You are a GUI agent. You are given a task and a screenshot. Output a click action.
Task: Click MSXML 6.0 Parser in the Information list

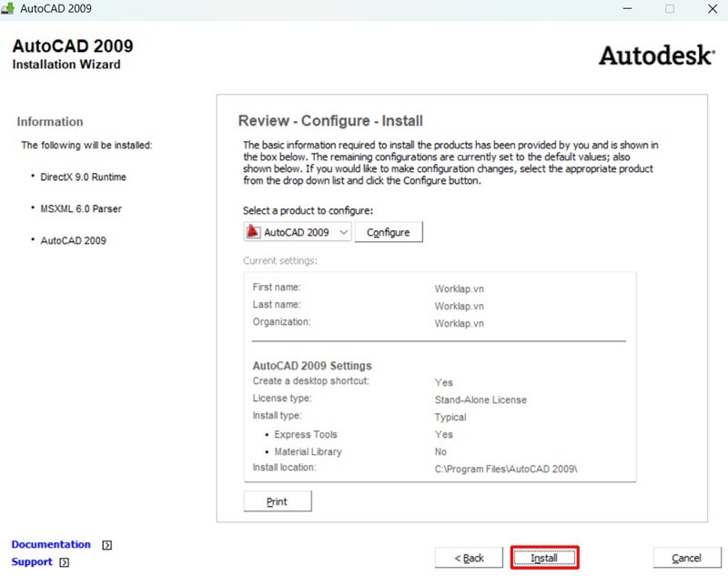[x=80, y=208]
